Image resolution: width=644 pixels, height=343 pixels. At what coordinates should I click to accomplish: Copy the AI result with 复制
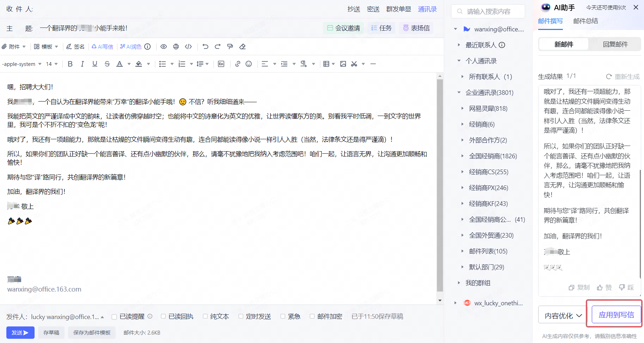(579, 287)
